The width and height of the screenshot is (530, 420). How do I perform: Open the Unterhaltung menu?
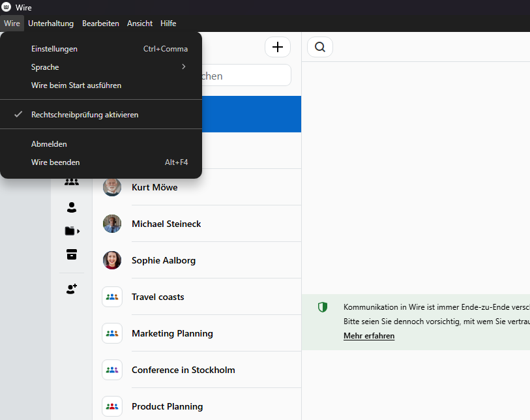(51, 23)
